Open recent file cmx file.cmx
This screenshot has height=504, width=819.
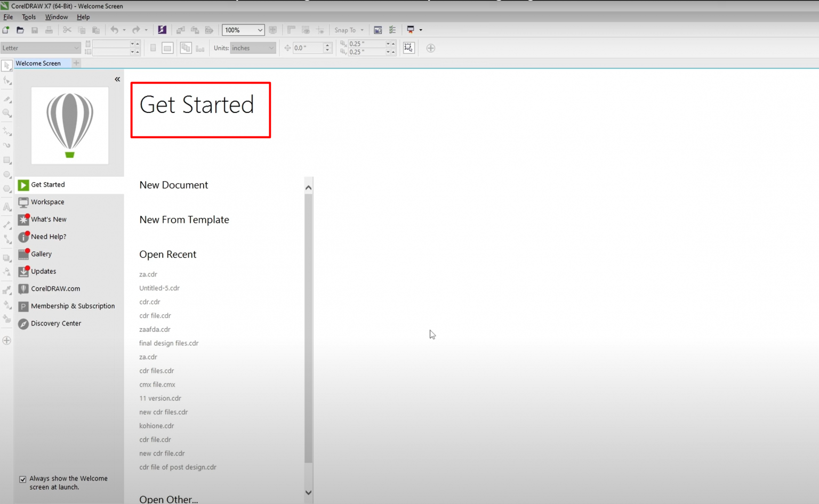[x=157, y=385]
